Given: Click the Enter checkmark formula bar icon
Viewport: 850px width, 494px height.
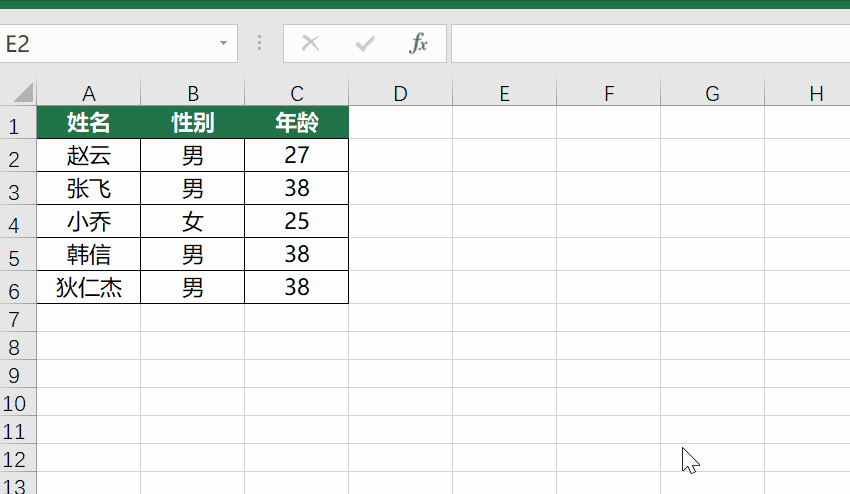Looking at the screenshot, I should (365, 43).
